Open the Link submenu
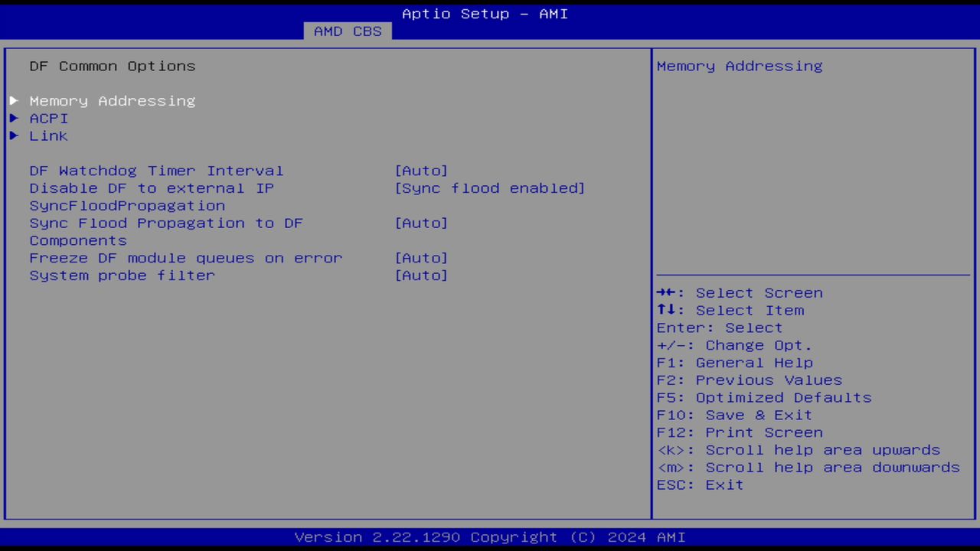Screen dimensions: 980x551 pyautogui.click(x=49, y=136)
